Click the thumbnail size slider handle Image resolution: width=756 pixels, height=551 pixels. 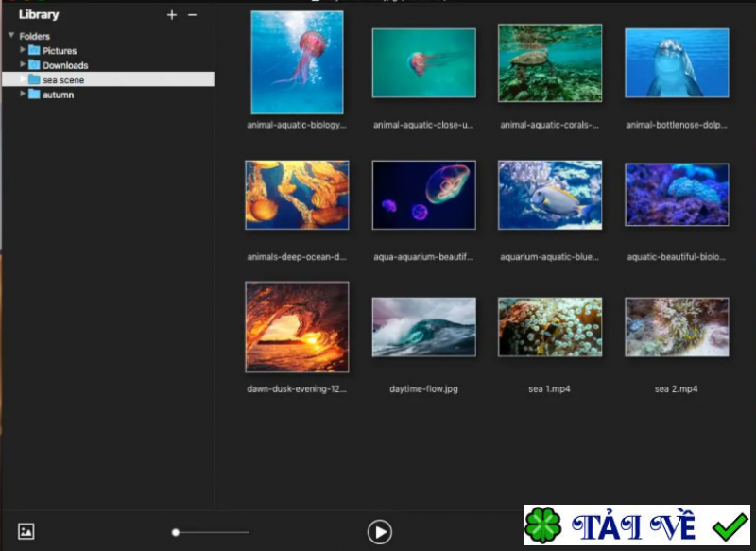pyautogui.click(x=176, y=532)
